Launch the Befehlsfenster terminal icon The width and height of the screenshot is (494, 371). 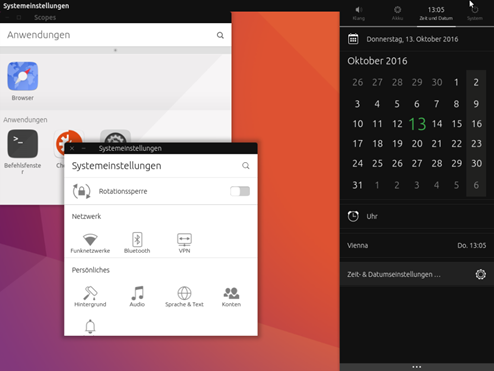point(23,144)
